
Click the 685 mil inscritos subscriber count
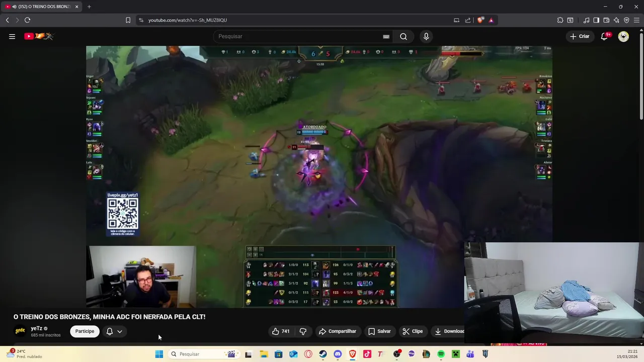[x=46, y=335]
